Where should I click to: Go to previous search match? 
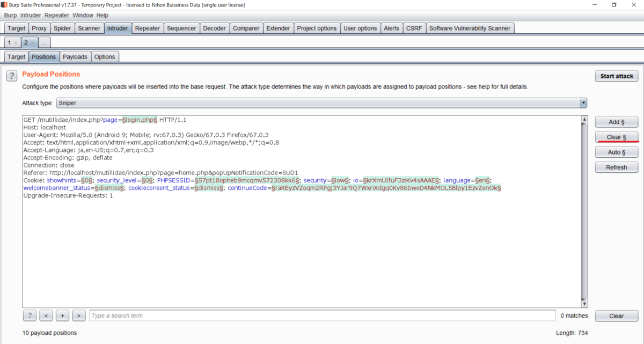(x=46, y=316)
